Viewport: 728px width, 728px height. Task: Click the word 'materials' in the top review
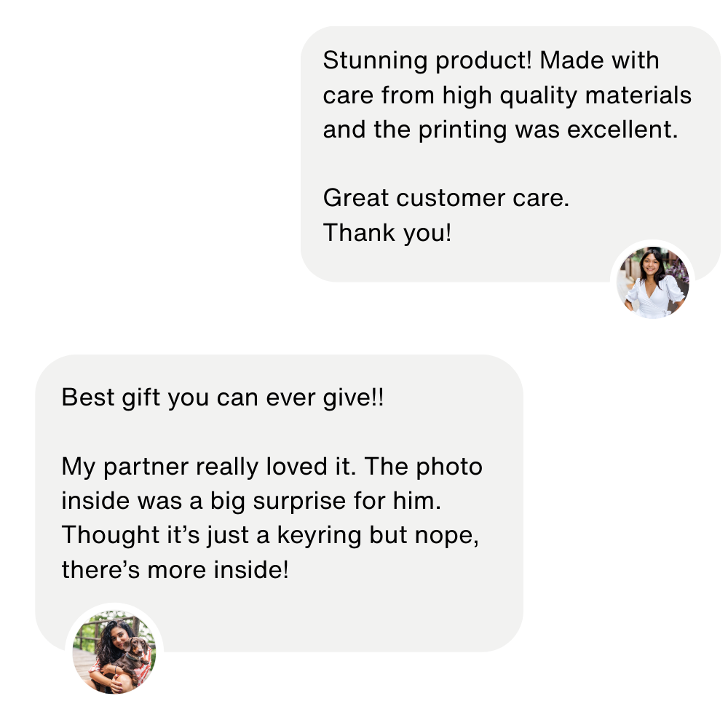pyautogui.click(x=638, y=95)
